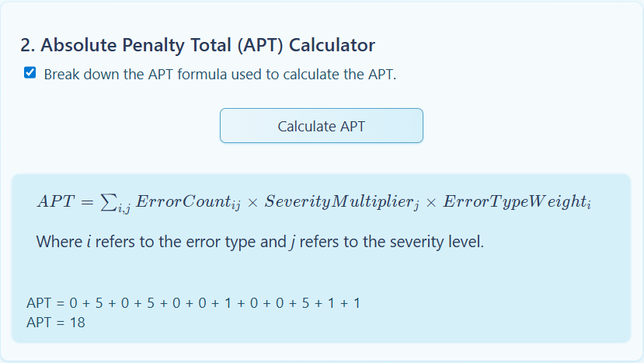Click the section number 2 in the heading
The width and height of the screenshot is (644, 363).
coord(26,45)
